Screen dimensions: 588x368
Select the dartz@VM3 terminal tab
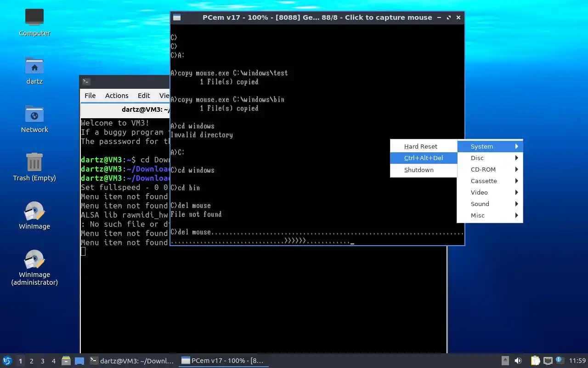pyautogui.click(x=125, y=109)
